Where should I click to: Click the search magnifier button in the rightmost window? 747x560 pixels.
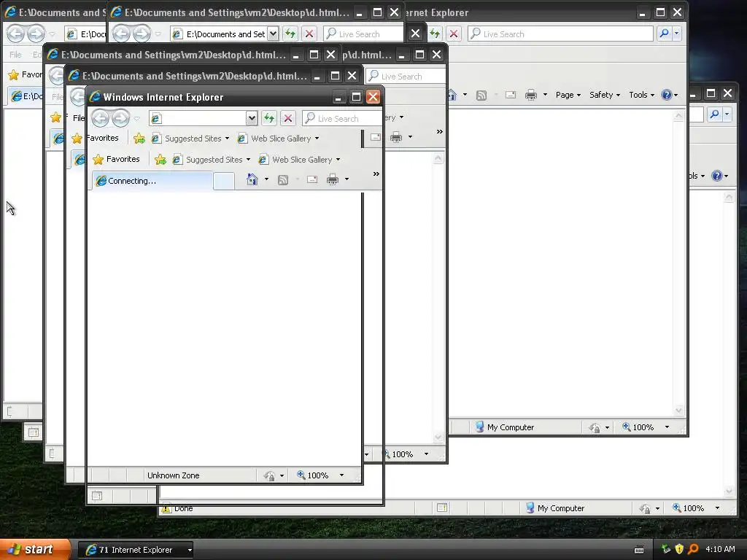(713, 114)
